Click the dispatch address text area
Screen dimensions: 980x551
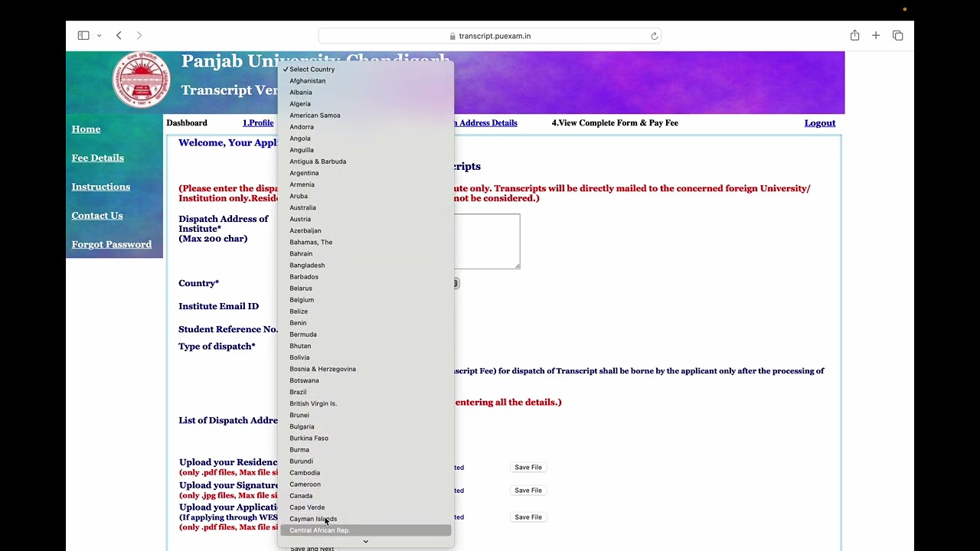click(x=487, y=241)
